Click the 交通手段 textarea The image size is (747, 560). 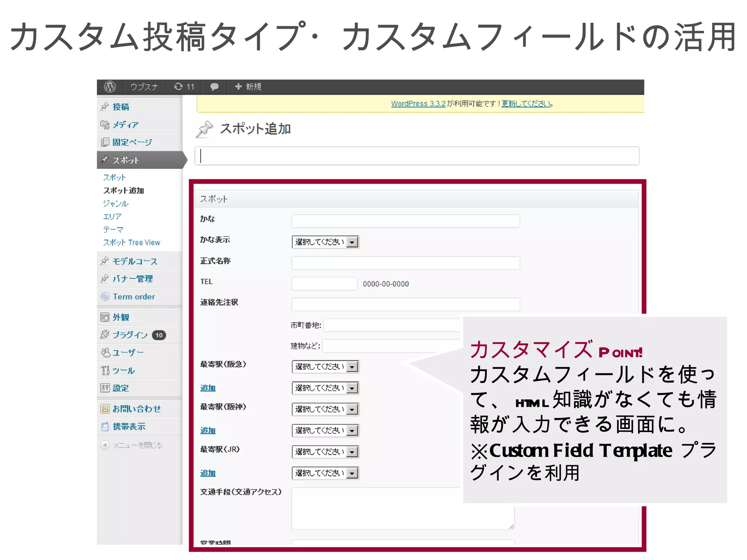[x=403, y=509]
